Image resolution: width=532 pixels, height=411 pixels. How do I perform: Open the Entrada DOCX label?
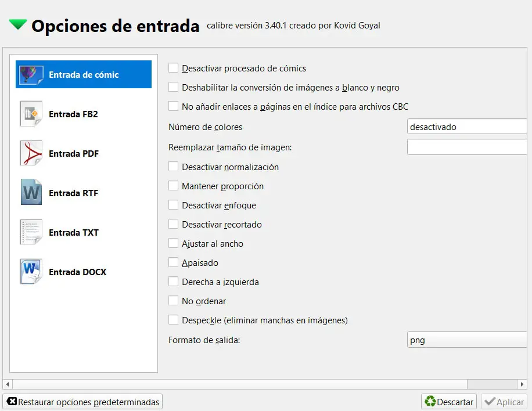pyautogui.click(x=77, y=272)
